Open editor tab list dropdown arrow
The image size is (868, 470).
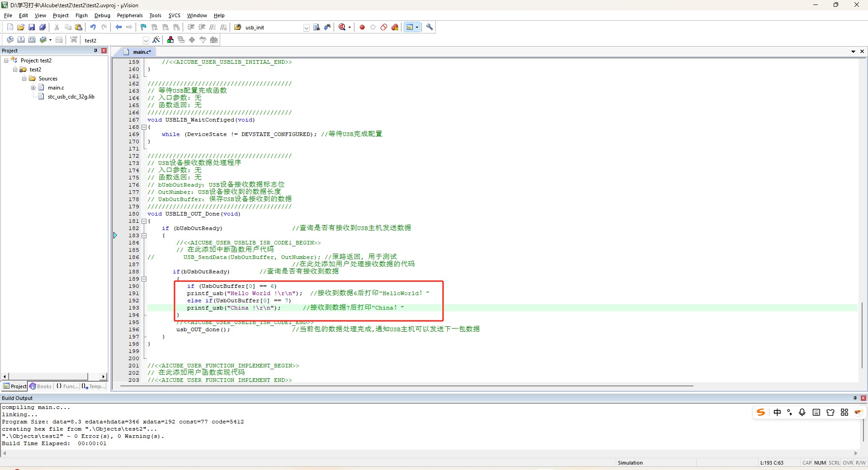click(853, 52)
